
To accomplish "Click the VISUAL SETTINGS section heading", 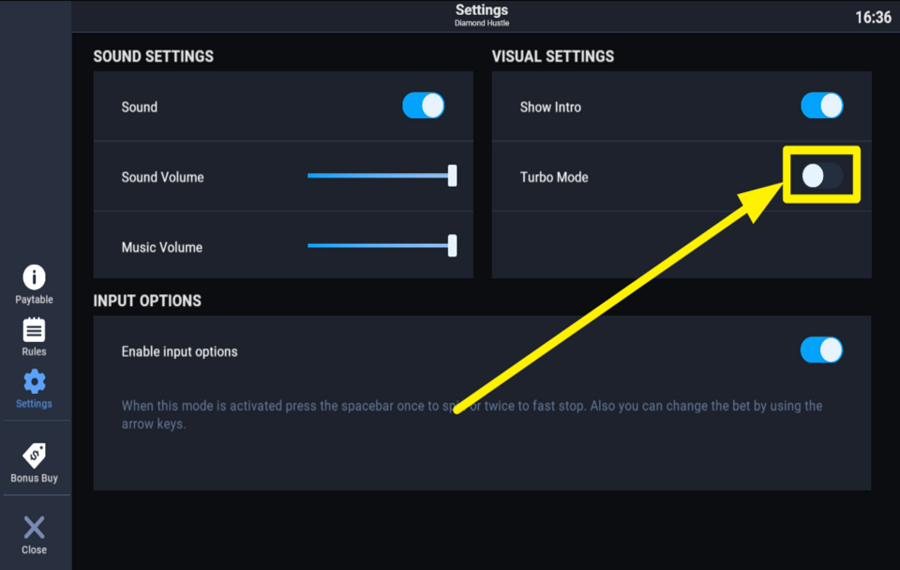I will (x=553, y=57).
